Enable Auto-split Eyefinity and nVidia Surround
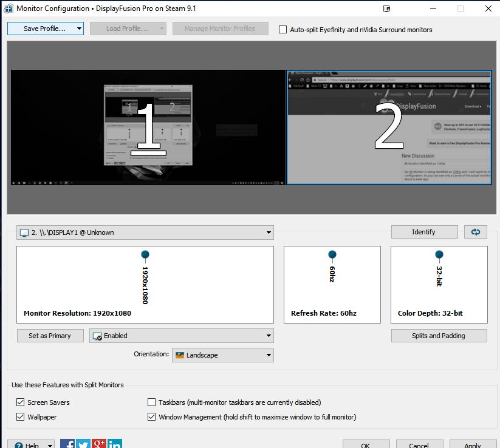The width and height of the screenshot is (500, 448). [283, 29]
